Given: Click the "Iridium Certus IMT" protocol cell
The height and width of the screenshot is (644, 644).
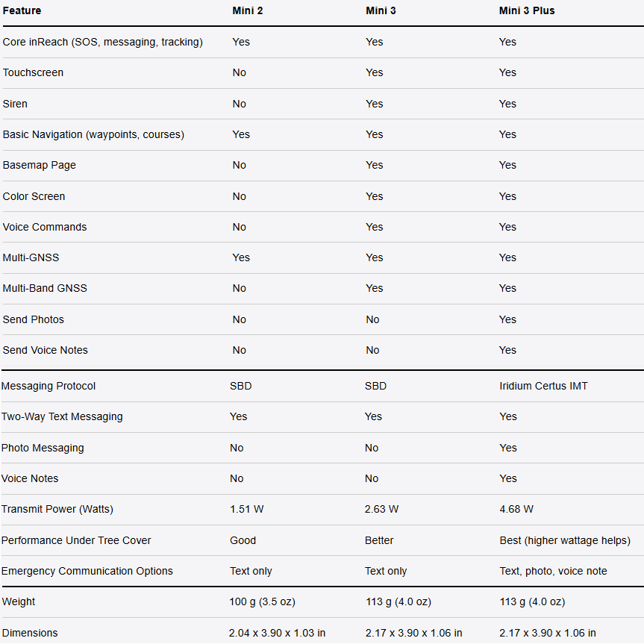Looking at the screenshot, I should 543,386.
